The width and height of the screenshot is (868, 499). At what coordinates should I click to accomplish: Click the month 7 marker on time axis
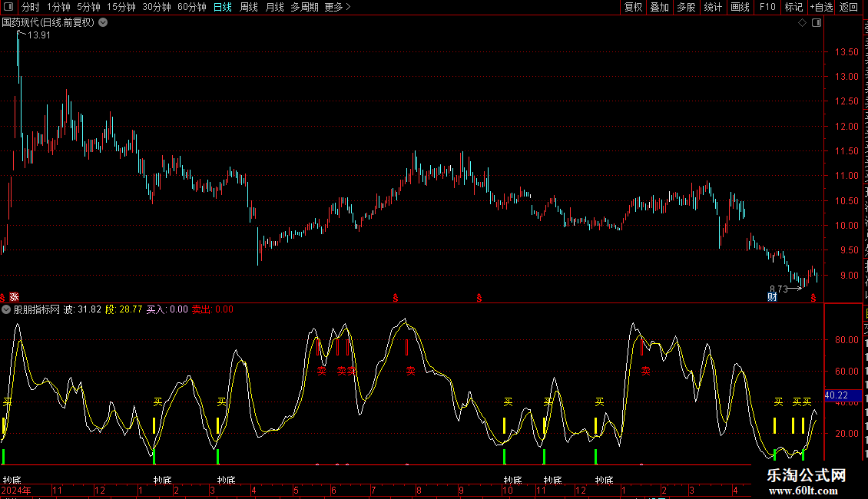click(x=373, y=490)
